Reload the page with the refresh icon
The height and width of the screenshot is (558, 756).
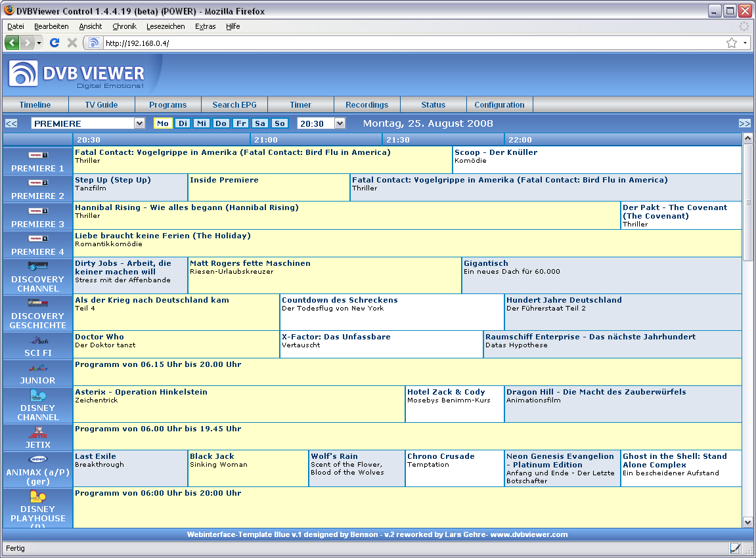pos(55,43)
